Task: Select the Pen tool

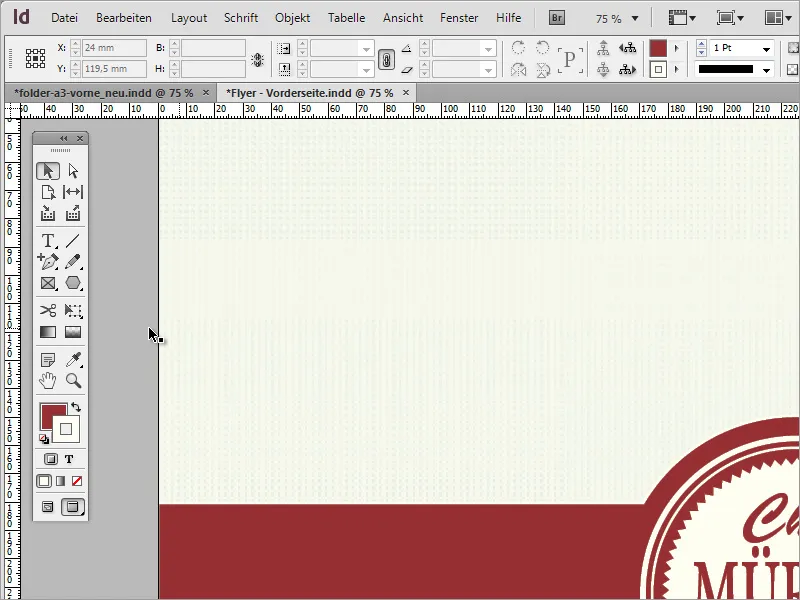Action: point(48,262)
